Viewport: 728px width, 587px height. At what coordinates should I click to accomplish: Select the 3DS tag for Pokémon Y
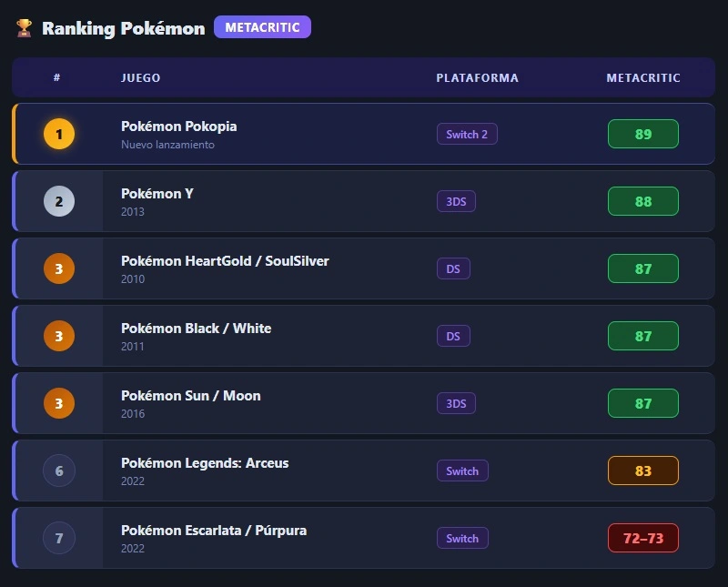tap(456, 201)
